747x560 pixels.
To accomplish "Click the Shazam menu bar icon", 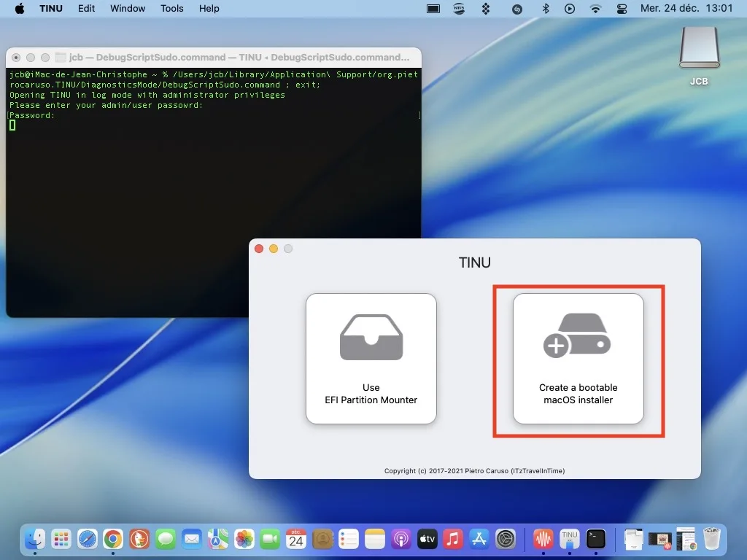I will tap(517, 9).
